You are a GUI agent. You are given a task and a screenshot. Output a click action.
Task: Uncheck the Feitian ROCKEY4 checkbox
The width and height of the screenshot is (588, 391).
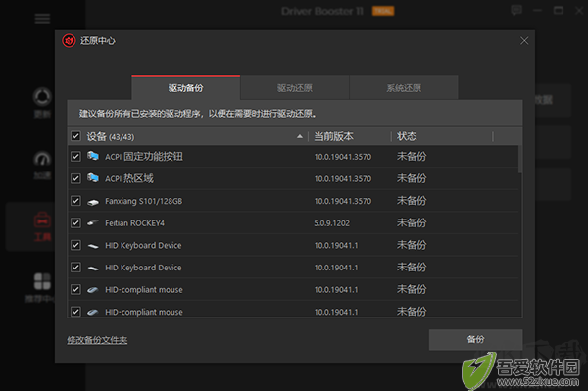pos(75,223)
